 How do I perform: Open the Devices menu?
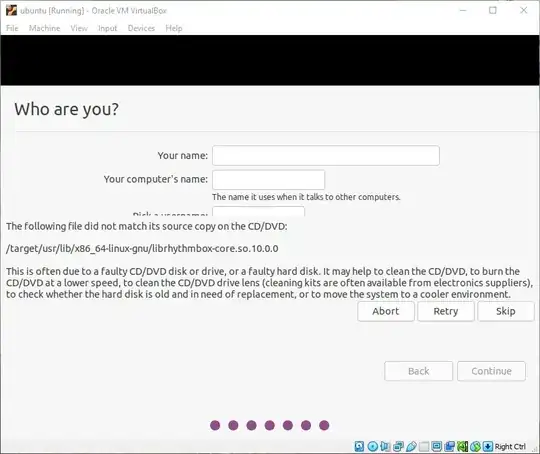click(141, 28)
